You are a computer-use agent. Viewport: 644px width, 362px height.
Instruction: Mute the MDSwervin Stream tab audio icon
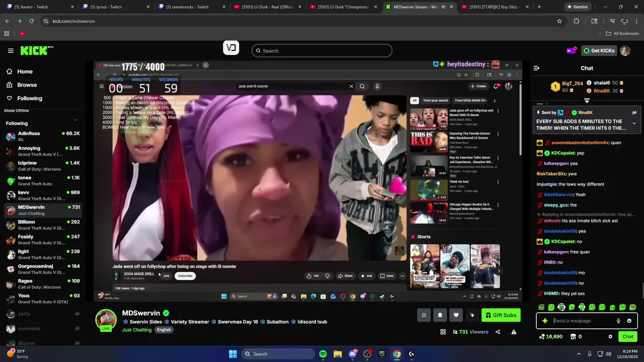click(x=443, y=7)
